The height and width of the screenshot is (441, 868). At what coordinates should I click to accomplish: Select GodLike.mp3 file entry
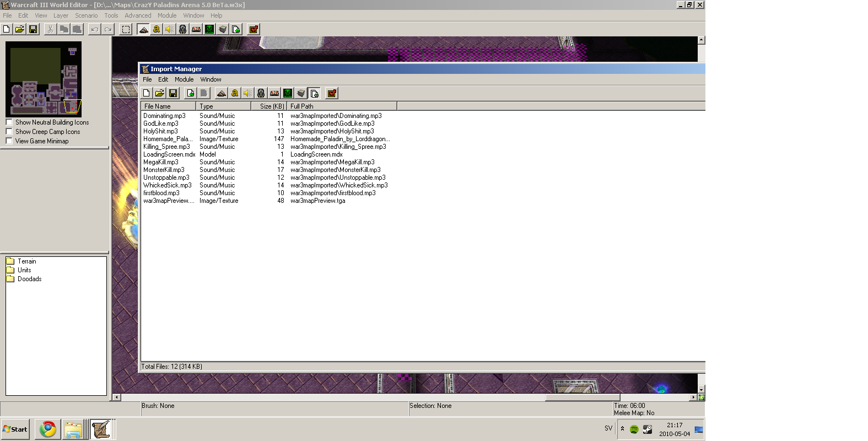click(x=161, y=123)
